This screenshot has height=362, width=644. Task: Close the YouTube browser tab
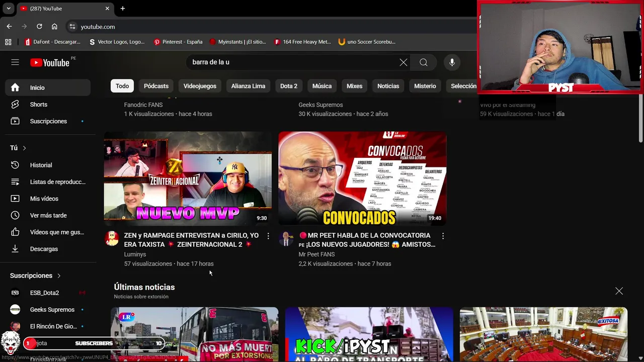coord(107,9)
